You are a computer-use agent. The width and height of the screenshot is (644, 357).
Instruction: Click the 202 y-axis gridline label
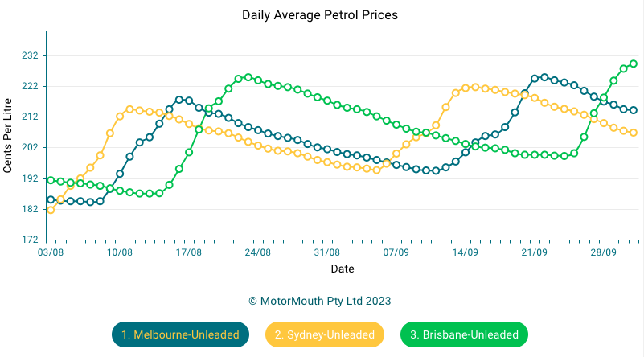(x=29, y=148)
